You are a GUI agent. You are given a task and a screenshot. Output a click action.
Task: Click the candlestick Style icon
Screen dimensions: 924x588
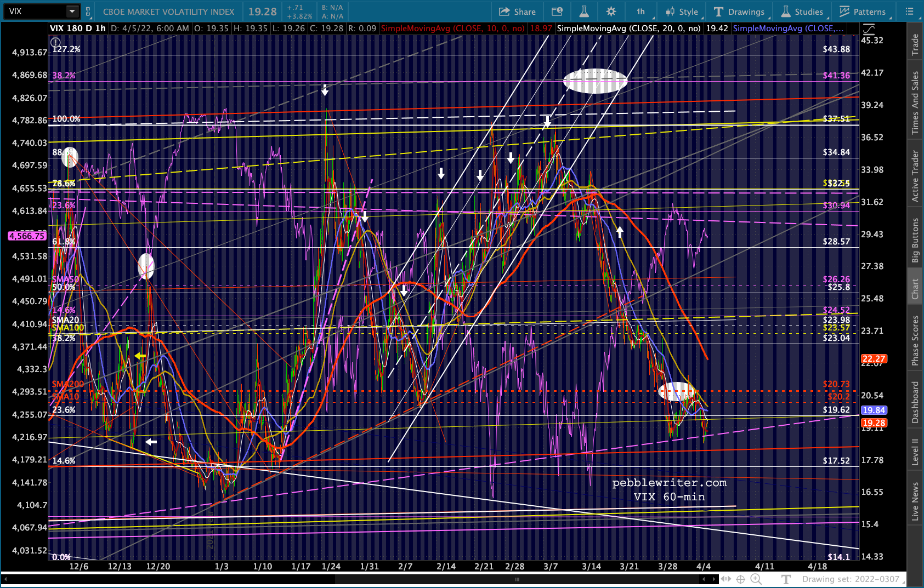pyautogui.click(x=670, y=12)
